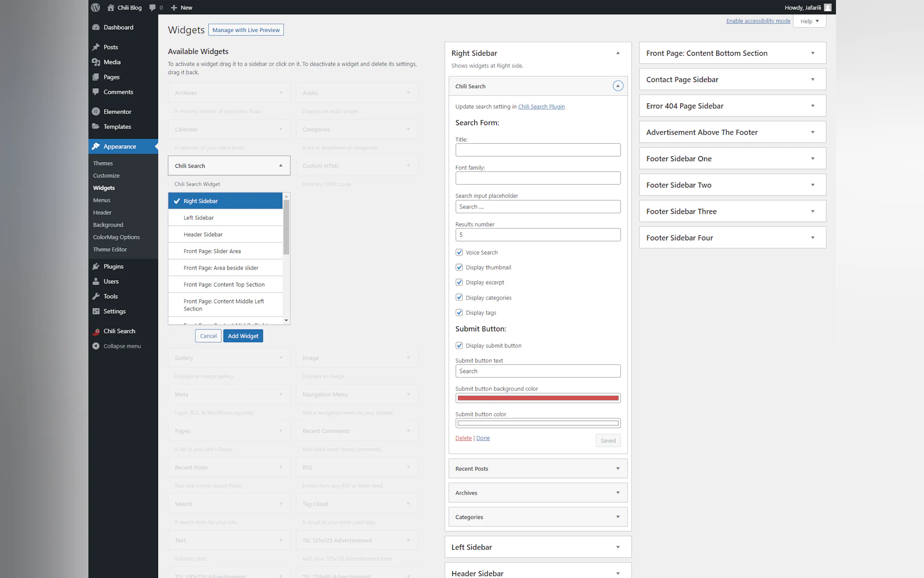Uncheck the Voice Search checkbox

click(459, 252)
